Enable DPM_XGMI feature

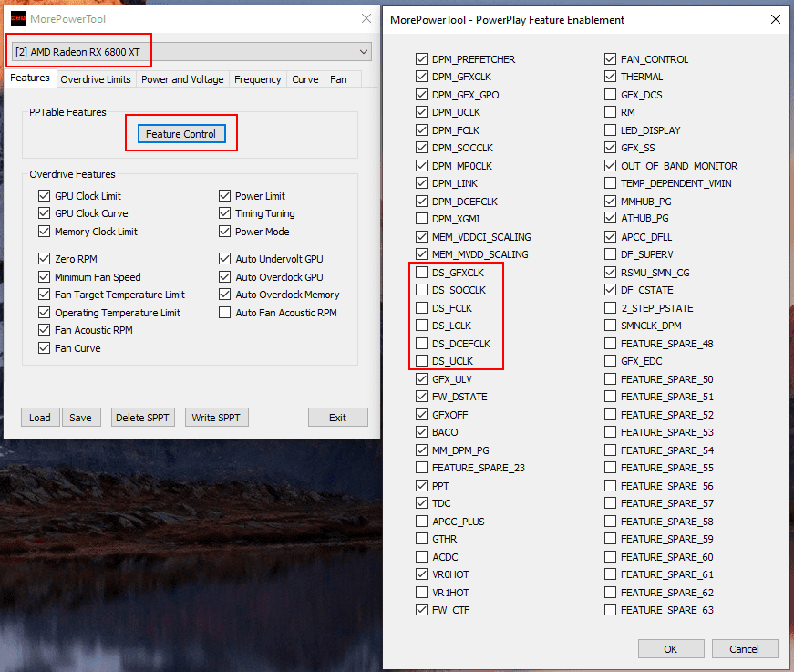[421, 219]
